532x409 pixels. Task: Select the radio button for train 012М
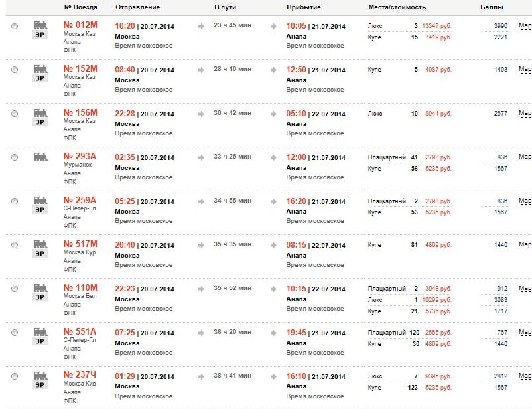15,26
